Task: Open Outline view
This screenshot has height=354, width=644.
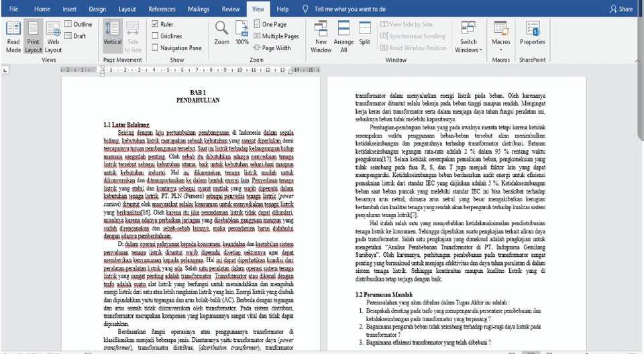Action: [x=78, y=24]
